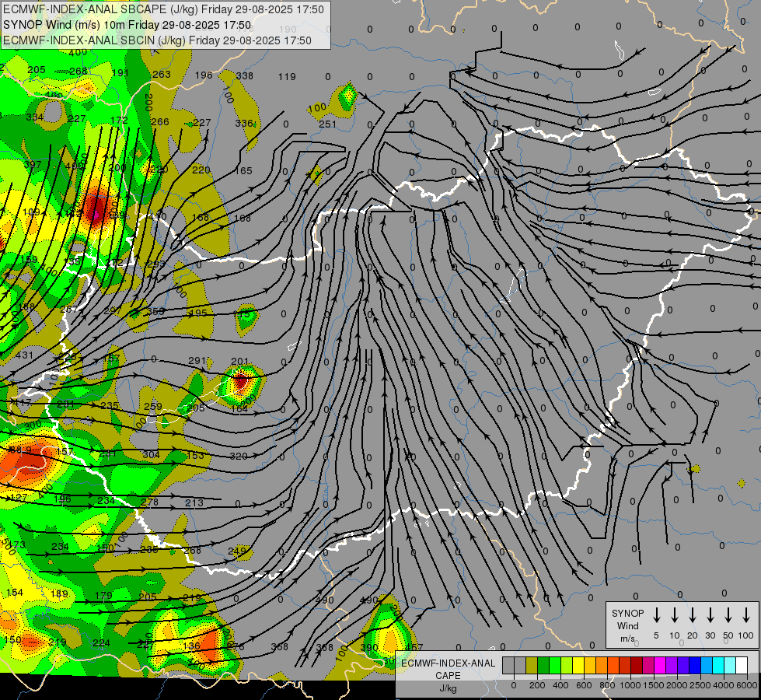Click the map value '334'
The height and width of the screenshot is (700, 761).
click(34, 117)
